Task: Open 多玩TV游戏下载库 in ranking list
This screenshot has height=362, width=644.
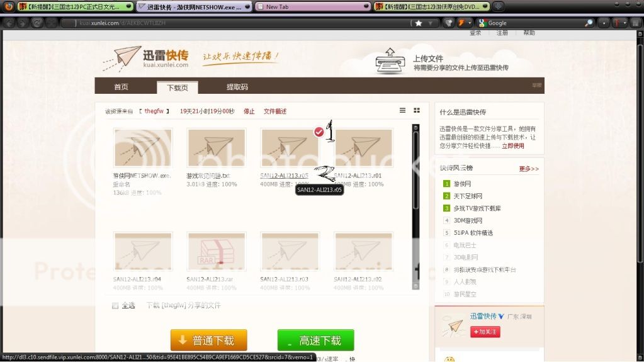Action: 477,208
